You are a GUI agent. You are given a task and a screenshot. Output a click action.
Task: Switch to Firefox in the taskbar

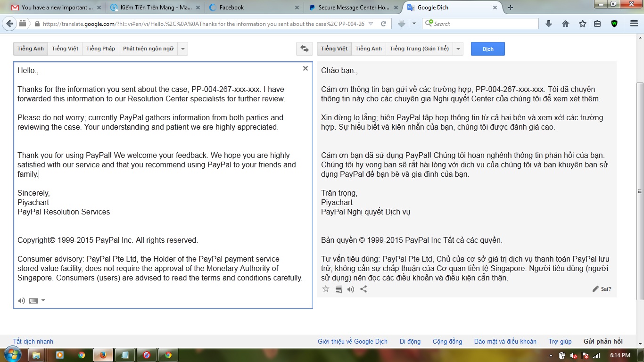(103, 354)
